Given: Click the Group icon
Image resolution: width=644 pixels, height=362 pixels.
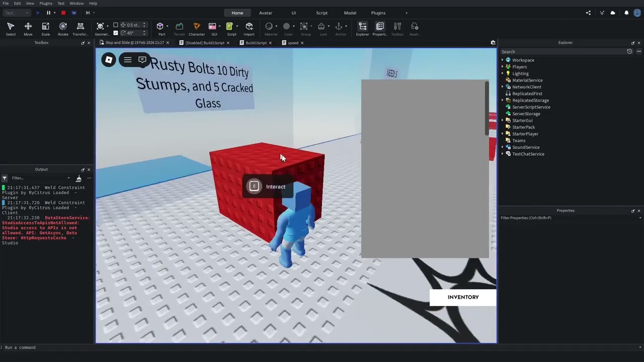Looking at the screenshot, I should [x=304, y=26].
